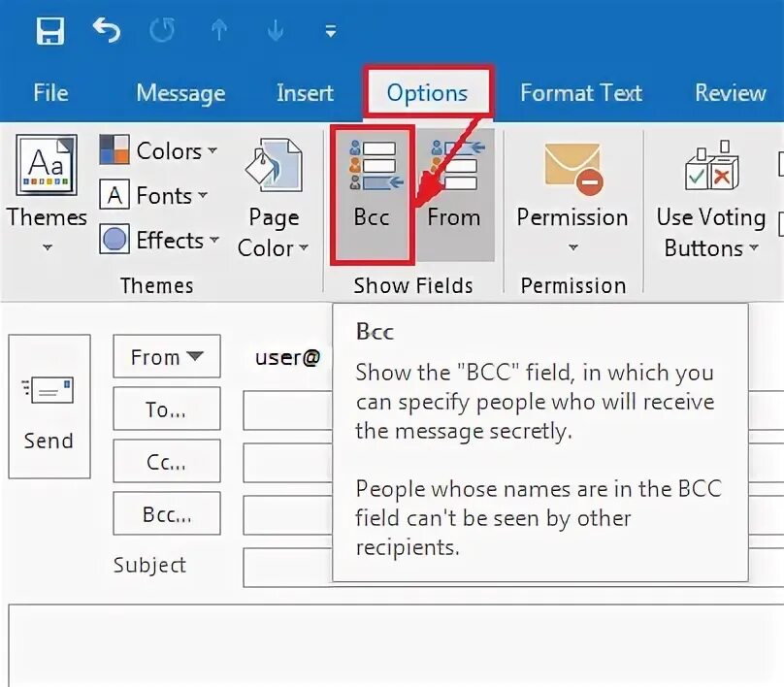Open the Fonts theme dropdown
The height and width of the screenshot is (687, 784).
[153, 195]
